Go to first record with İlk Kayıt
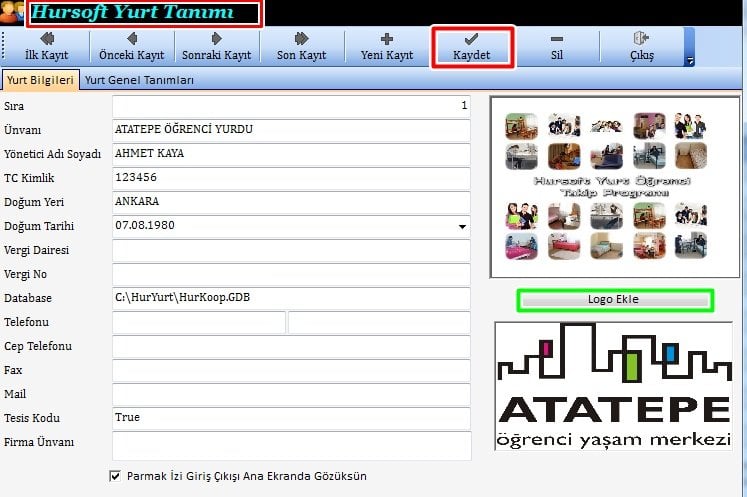The height and width of the screenshot is (497, 747). pos(47,46)
